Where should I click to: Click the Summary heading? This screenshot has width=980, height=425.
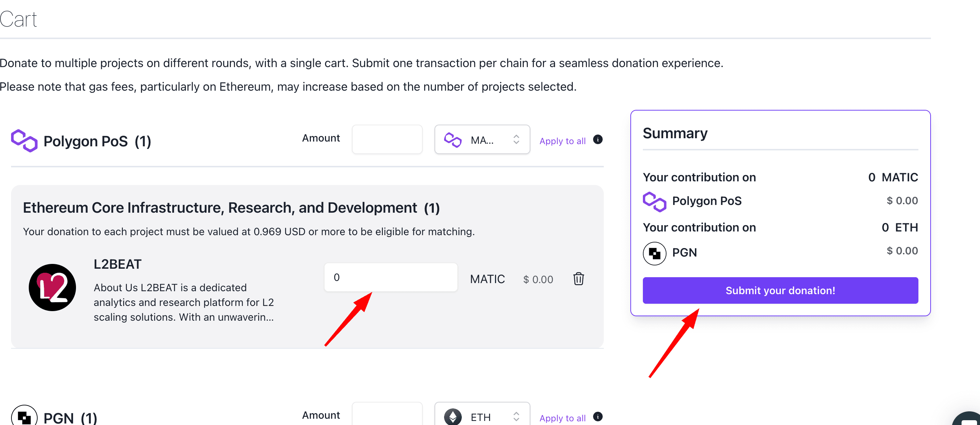point(675,133)
